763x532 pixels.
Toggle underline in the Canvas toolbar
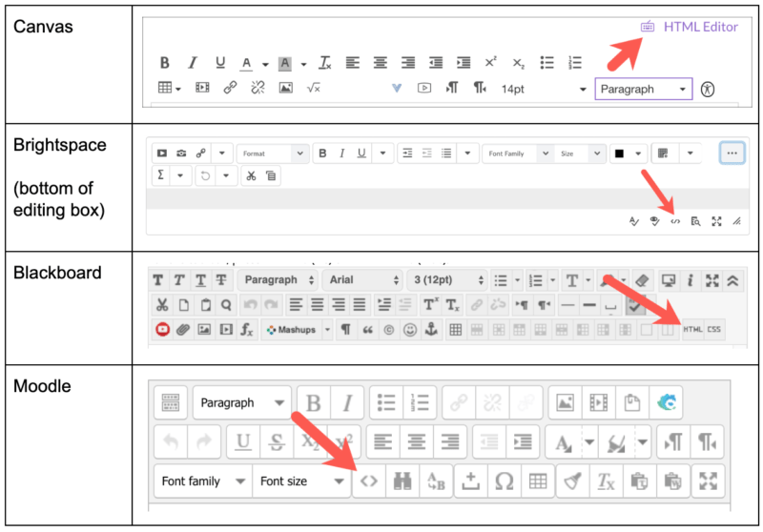click(x=220, y=63)
